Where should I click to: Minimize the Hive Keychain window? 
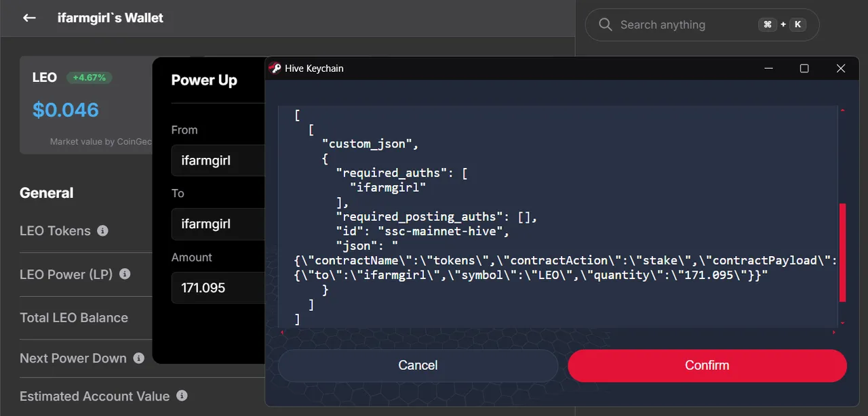(768, 68)
